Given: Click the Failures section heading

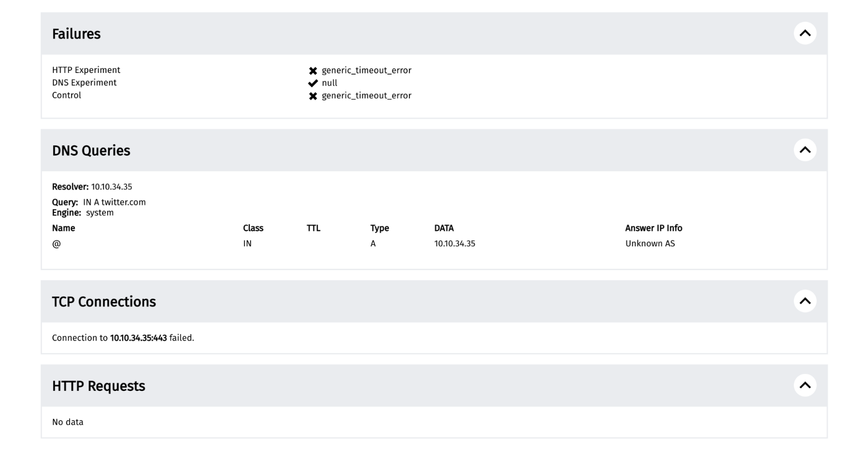Looking at the screenshot, I should [76, 34].
